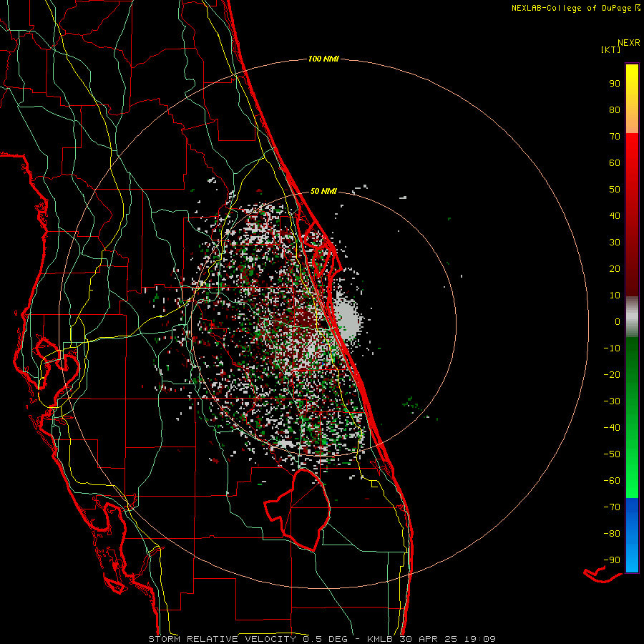Click the -80 value on the velocity scale
This screenshot has height=644, width=644.
[x=612, y=534]
